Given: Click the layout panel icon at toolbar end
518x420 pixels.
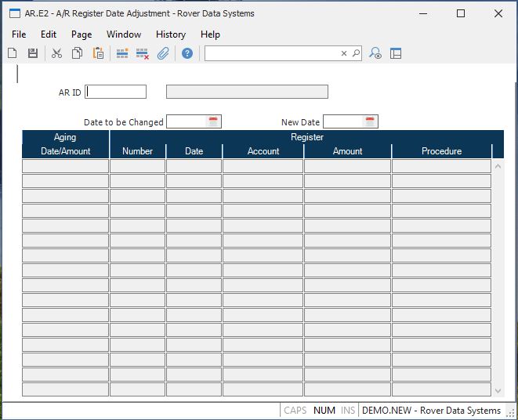Looking at the screenshot, I should pyautogui.click(x=396, y=53).
